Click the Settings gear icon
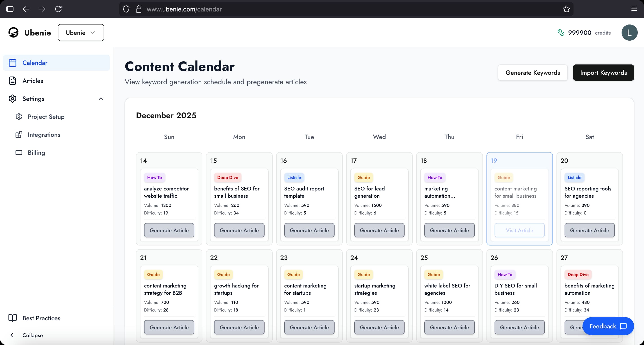The height and width of the screenshot is (345, 644). 13,99
